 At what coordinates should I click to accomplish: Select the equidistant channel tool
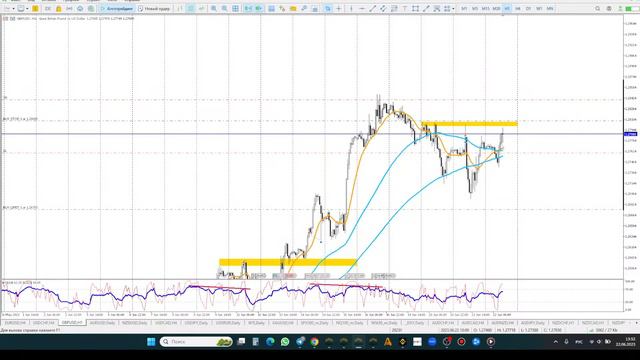coord(383,9)
